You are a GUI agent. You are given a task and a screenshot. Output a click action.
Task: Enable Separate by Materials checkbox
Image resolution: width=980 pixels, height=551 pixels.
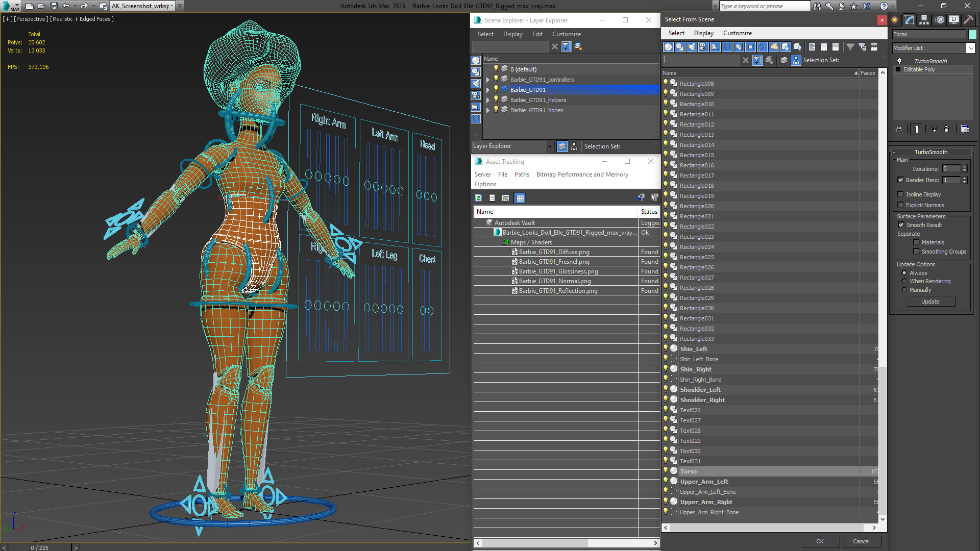(916, 242)
